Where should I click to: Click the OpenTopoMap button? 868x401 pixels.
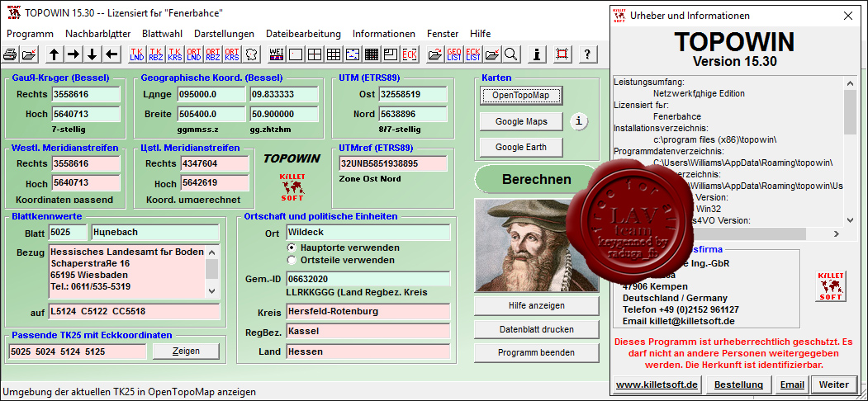521,96
